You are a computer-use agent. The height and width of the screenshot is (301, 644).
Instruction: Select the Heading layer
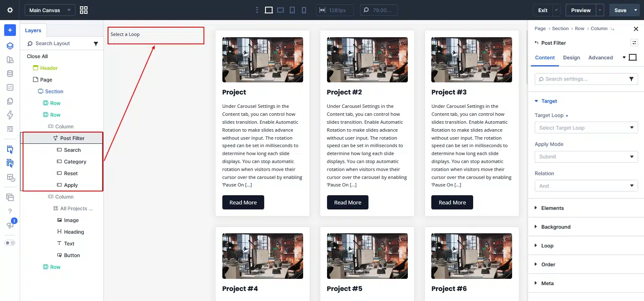click(x=74, y=232)
